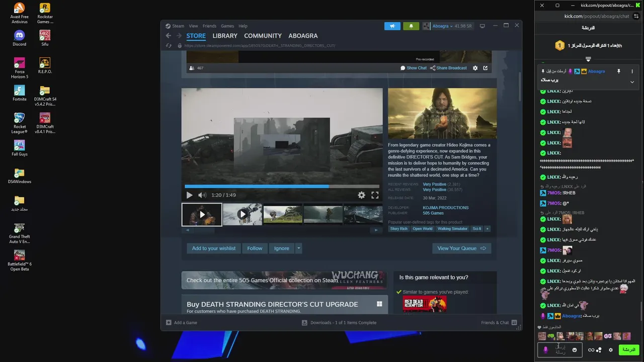
Task: Click Show Chat on broadcast
Action: pyautogui.click(x=413, y=68)
